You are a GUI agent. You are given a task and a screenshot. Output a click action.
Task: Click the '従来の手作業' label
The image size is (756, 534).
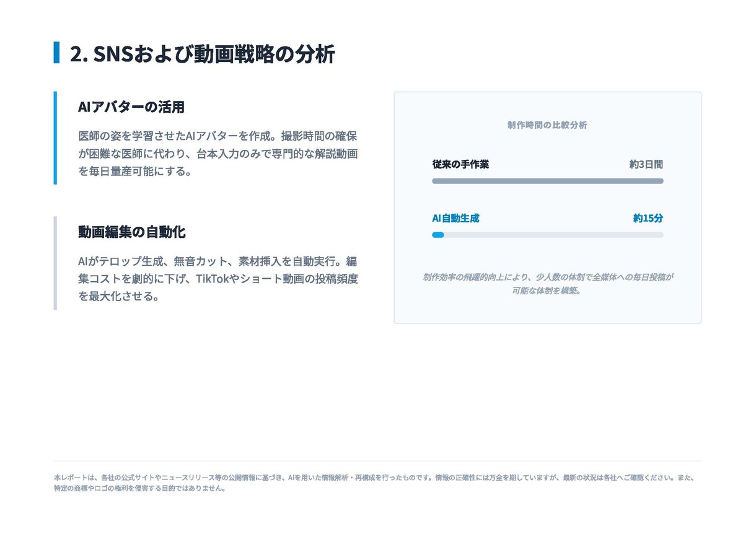pos(460,164)
